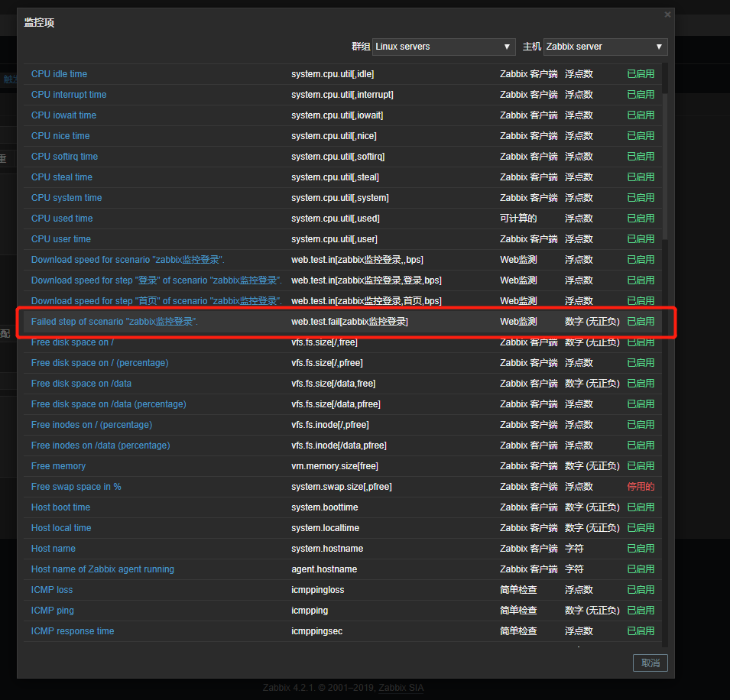This screenshot has width=730, height=700.
Task: Select the ICMP ping item
Action: [53, 611]
